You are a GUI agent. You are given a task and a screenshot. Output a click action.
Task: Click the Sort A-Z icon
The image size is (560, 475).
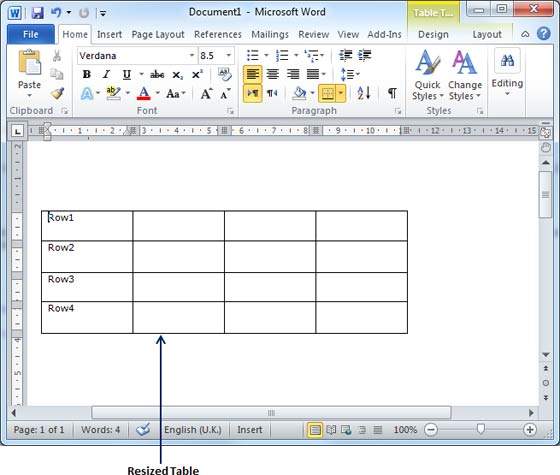coord(364,93)
